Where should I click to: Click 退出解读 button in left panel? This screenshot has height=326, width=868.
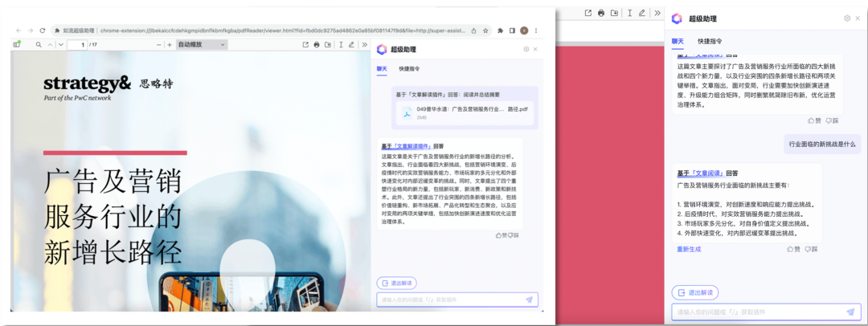point(396,283)
